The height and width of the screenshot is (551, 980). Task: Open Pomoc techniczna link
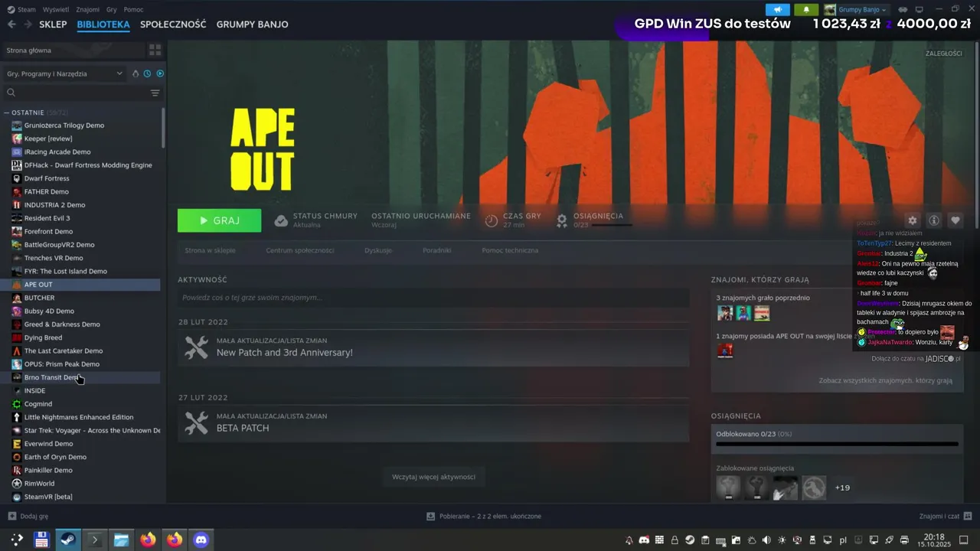(510, 250)
